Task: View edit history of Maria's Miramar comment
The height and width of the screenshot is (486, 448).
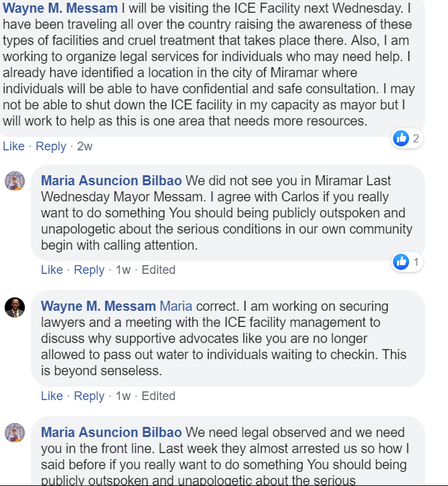Action: (158, 270)
